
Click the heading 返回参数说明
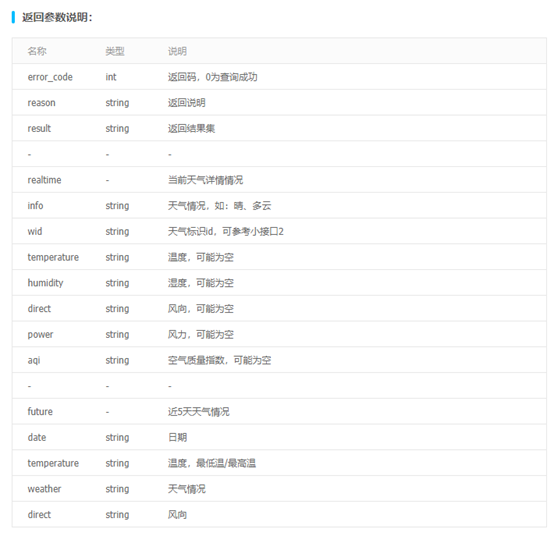(57, 17)
